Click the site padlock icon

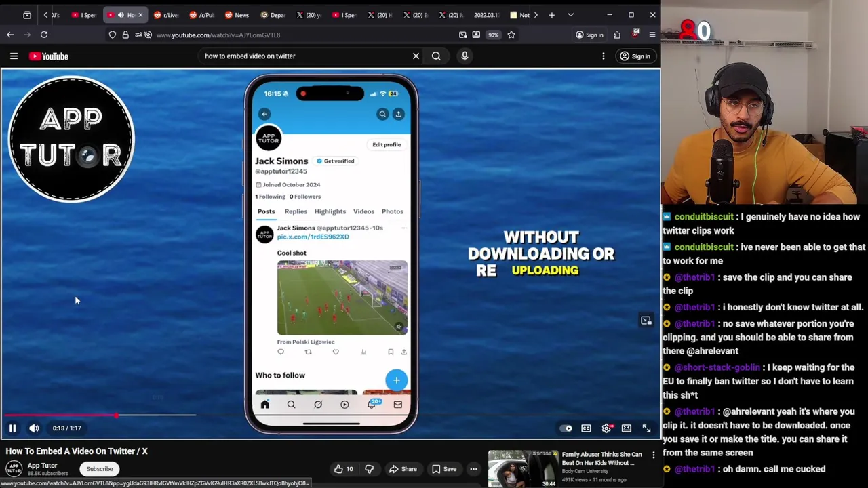point(125,35)
